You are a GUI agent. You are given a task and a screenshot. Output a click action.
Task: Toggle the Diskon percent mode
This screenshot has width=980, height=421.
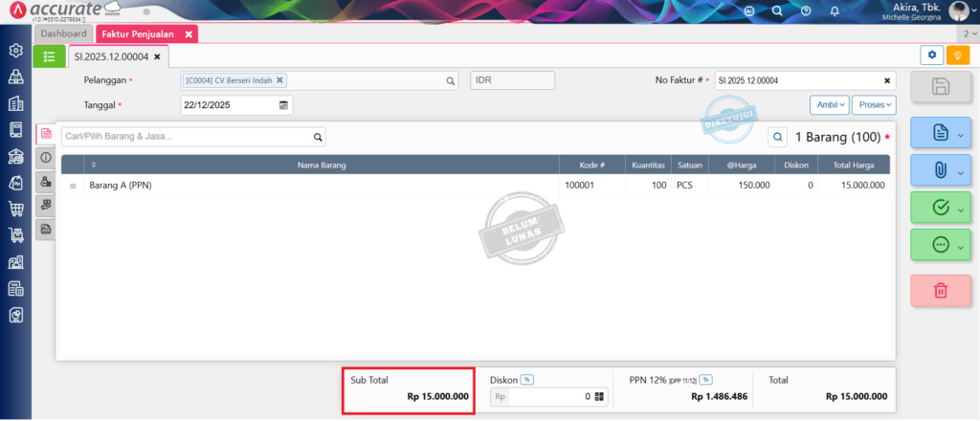(526, 380)
